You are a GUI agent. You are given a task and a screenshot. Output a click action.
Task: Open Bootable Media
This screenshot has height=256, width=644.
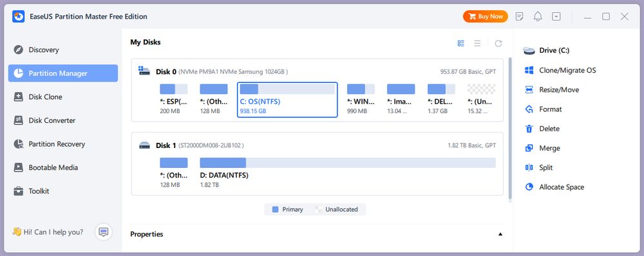click(x=63, y=167)
